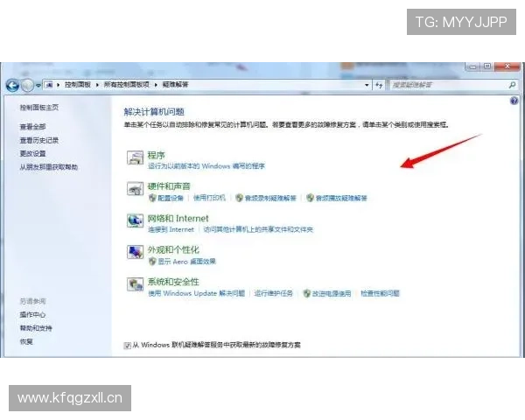525x420 pixels.
Task: Open the 硬件和声音 heading
Action: pos(169,186)
